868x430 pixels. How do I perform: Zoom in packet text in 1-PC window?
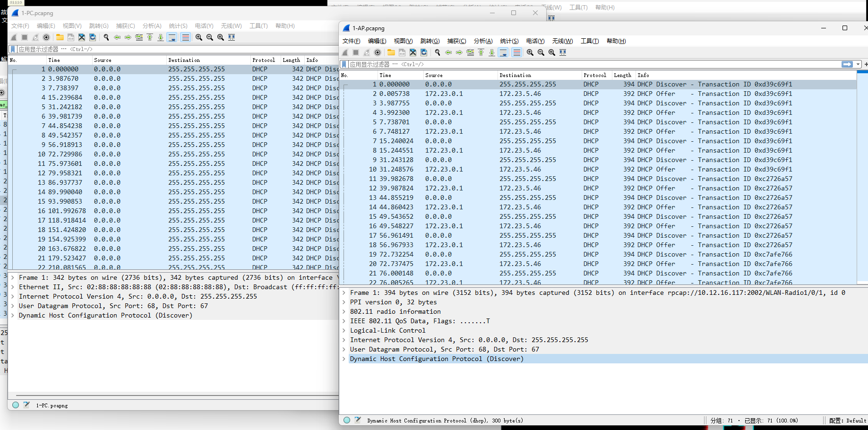click(x=199, y=37)
